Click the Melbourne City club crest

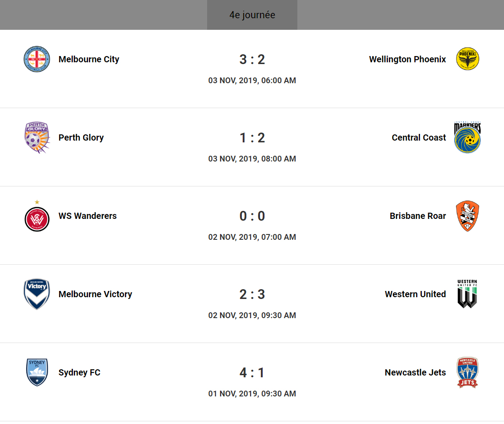click(36, 59)
